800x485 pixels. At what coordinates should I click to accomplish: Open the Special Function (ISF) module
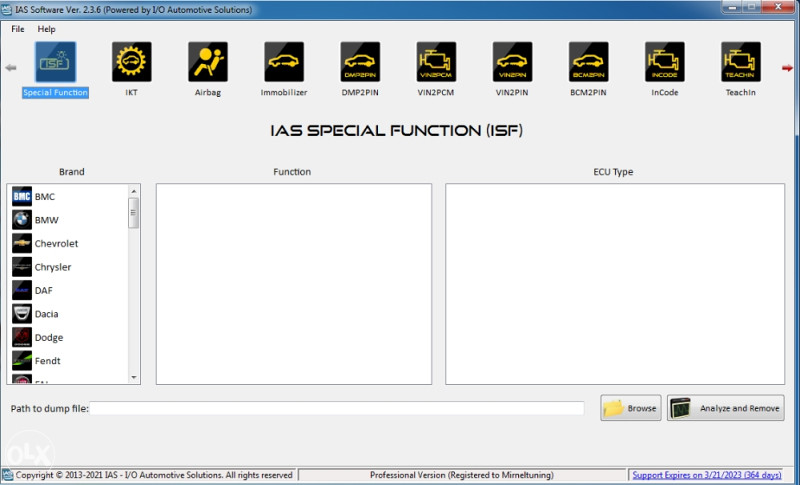tap(55, 62)
